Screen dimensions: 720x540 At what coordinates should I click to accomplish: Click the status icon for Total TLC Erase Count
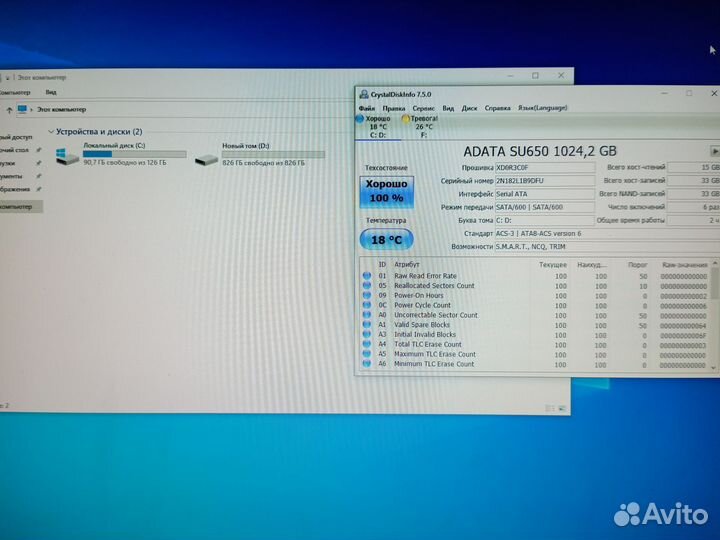coord(366,344)
